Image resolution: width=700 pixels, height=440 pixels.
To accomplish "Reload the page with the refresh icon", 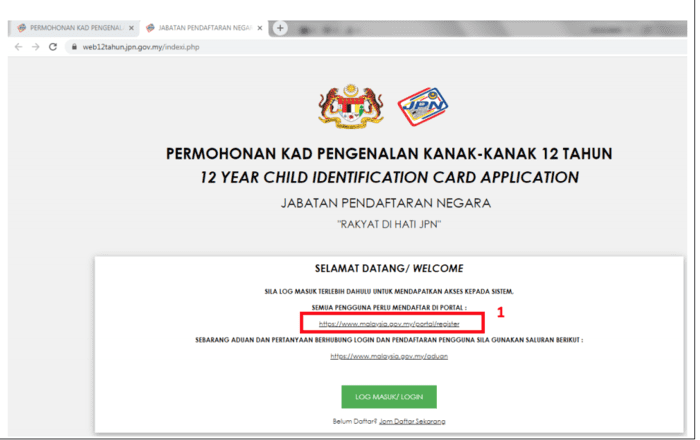I will 53,47.
